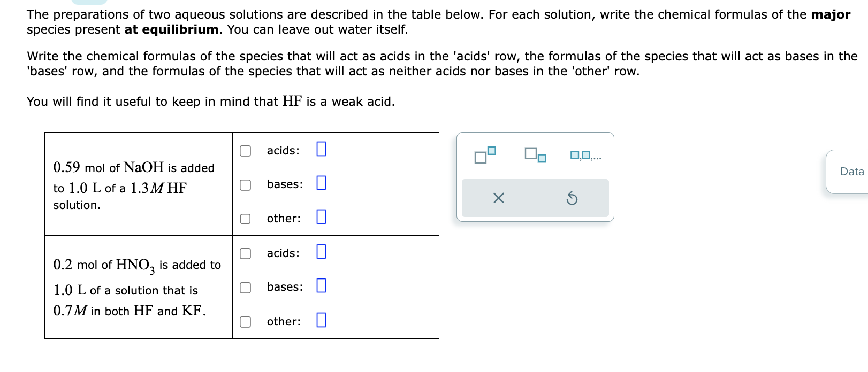Screen dimensions: 868x372
Task: Select the HNO3 problem description cell
Action: tap(138, 286)
